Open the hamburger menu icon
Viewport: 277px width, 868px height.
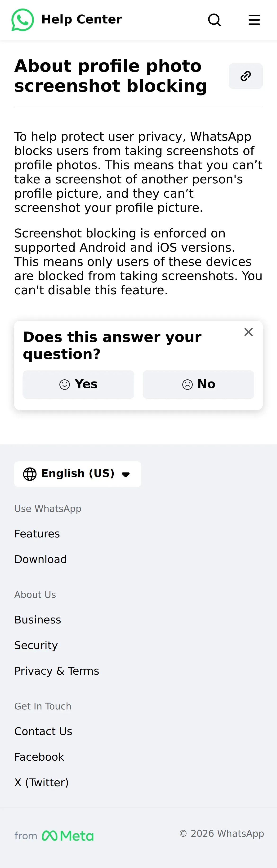click(254, 20)
